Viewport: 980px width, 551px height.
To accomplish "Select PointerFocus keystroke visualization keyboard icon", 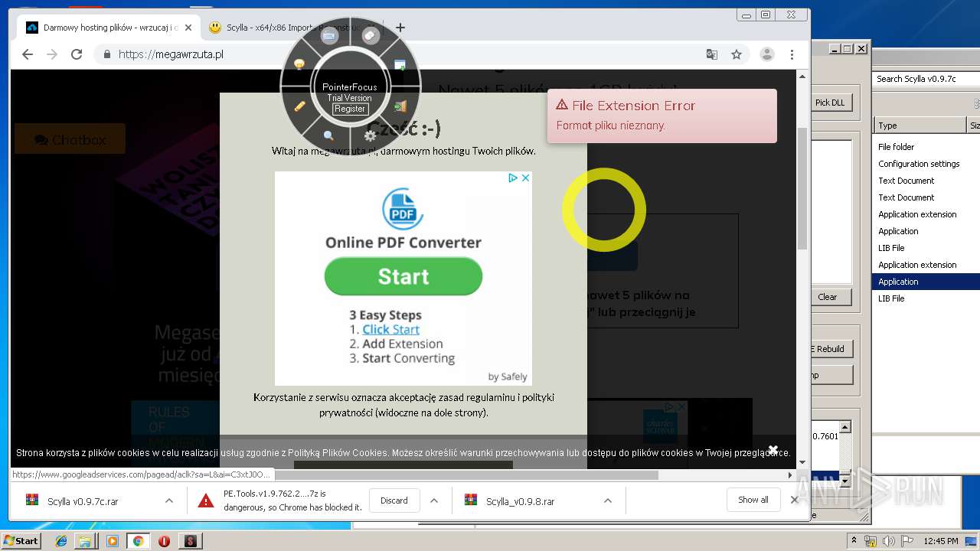I will [x=329, y=35].
